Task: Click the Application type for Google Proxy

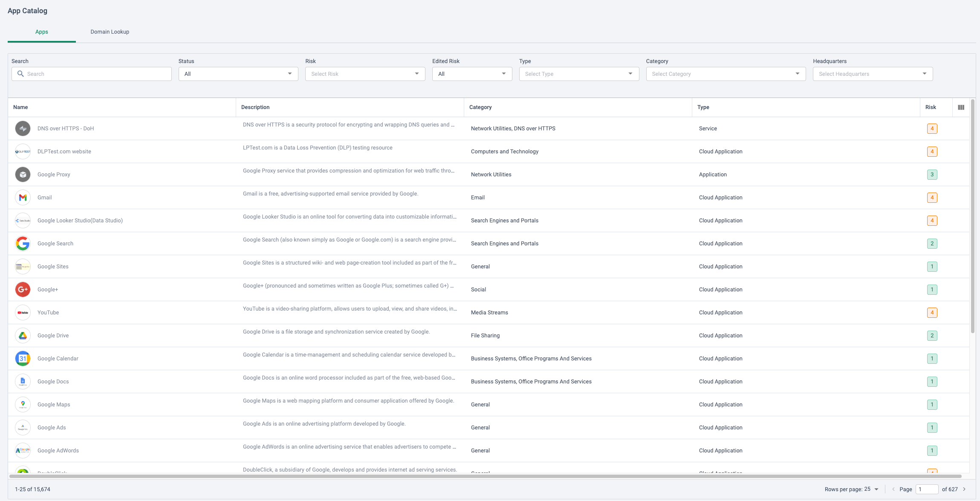Action: pos(713,175)
